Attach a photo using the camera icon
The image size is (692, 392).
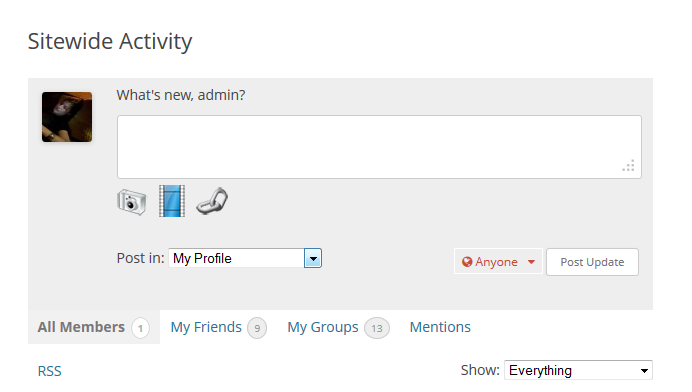pyautogui.click(x=132, y=202)
